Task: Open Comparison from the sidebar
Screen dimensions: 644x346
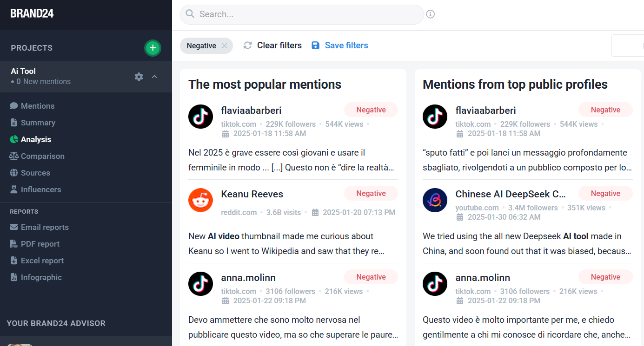Action: [42, 156]
